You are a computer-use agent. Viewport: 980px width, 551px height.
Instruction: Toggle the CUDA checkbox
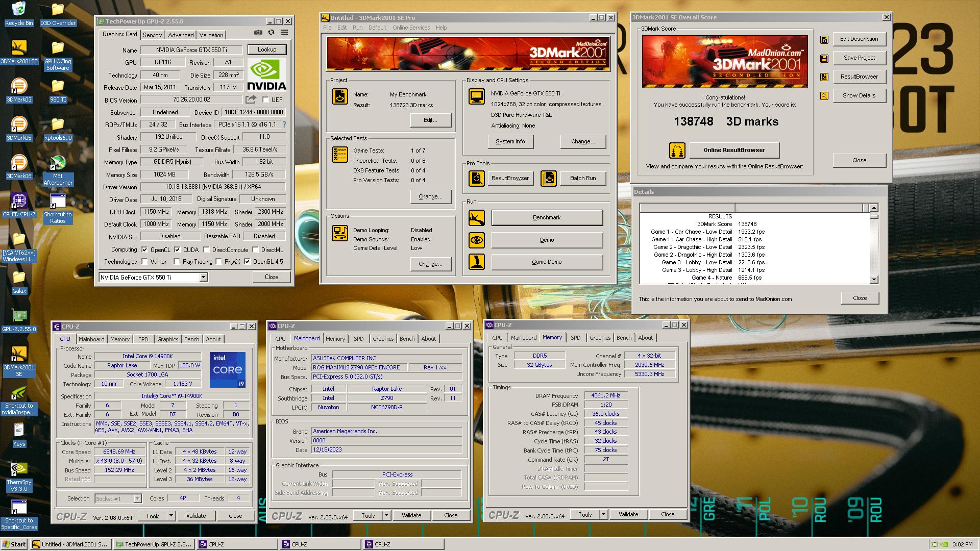(x=177, y=250)
